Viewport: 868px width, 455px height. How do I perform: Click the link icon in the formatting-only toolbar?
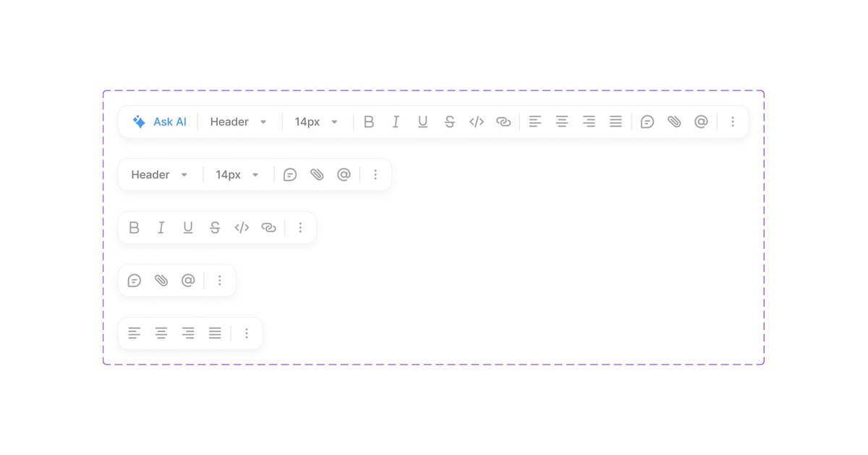tap(268, 227)
